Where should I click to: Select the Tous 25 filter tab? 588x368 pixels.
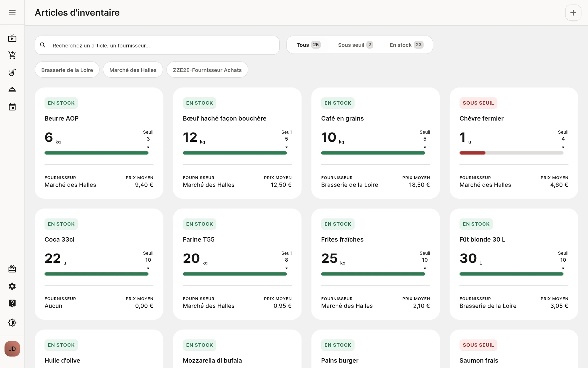308,45
